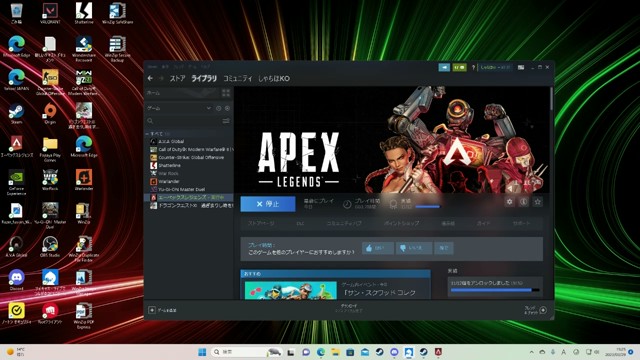This screenshot has width=640, height=360.
Task: Open the ストア tab in Steam
Action: (177, 78)
